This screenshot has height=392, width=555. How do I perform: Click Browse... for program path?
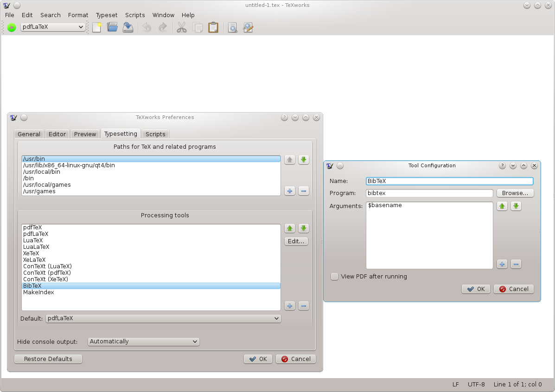coord(515,193)
